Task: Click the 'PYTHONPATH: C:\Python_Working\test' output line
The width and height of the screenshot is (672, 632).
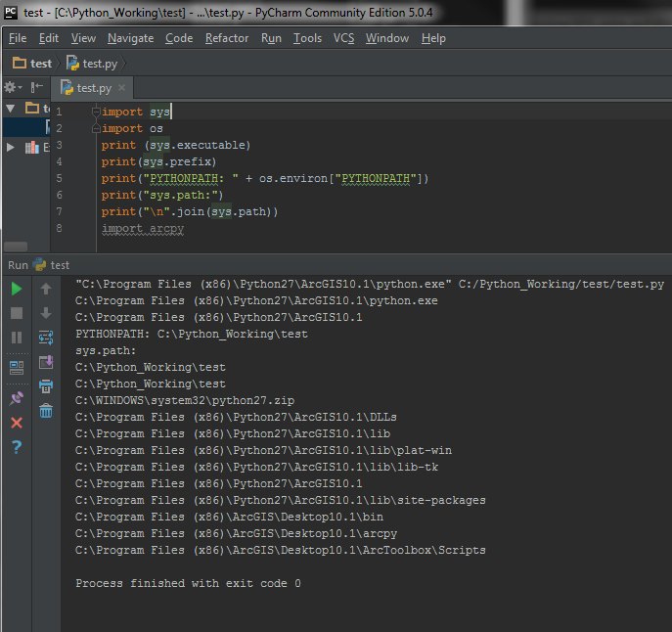Action: [x=192, y=334]
